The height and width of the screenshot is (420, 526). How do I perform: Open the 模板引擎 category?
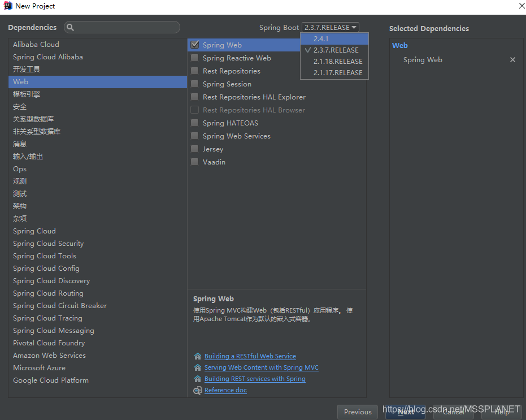(x=98, y=94)
